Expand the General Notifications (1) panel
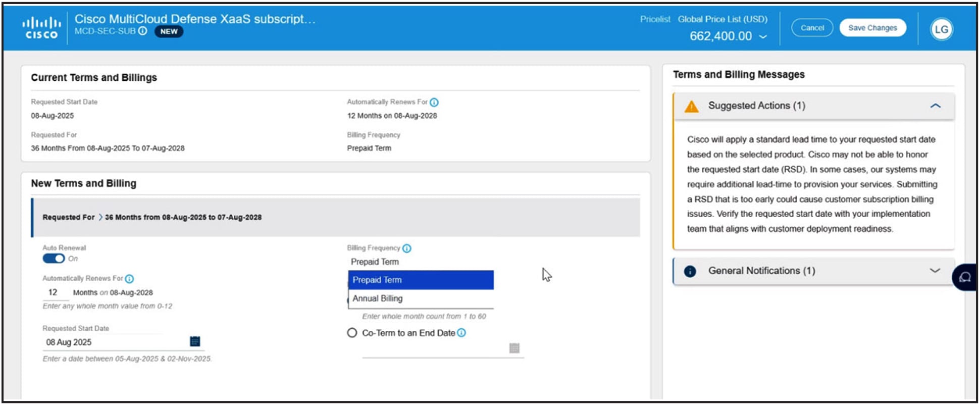The width and height of the screenshot is (980, 405). 935,271
